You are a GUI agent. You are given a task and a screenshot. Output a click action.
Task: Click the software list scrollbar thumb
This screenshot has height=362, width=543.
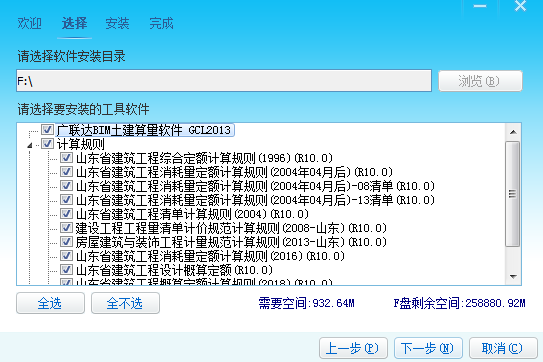(x=513, y=194)
